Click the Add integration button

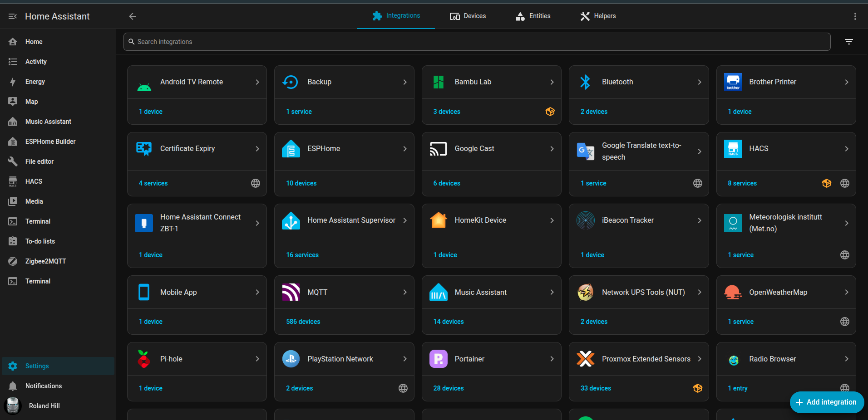[827, 402]
